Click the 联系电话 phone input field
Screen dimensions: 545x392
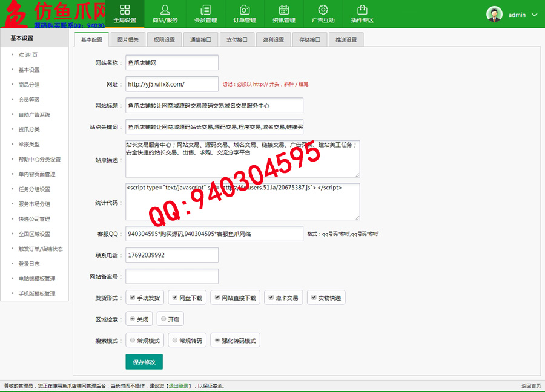[172, 255]
